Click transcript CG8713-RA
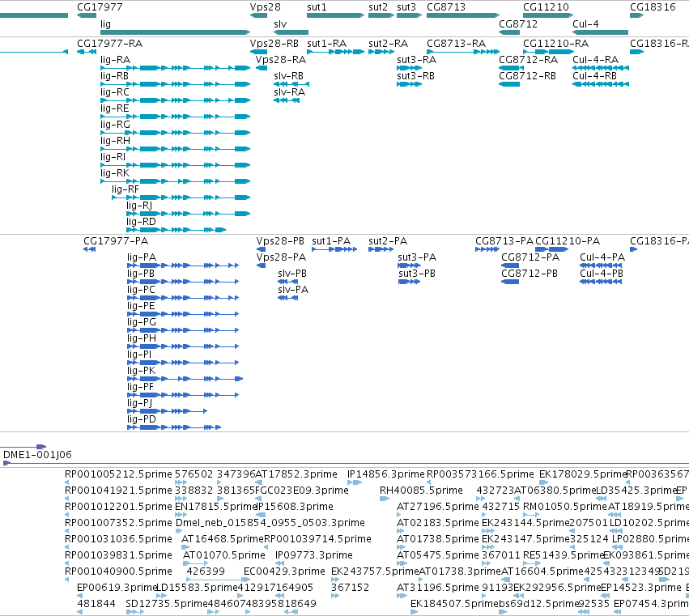This screenshot has width=689, height=616. click(463, 52)
